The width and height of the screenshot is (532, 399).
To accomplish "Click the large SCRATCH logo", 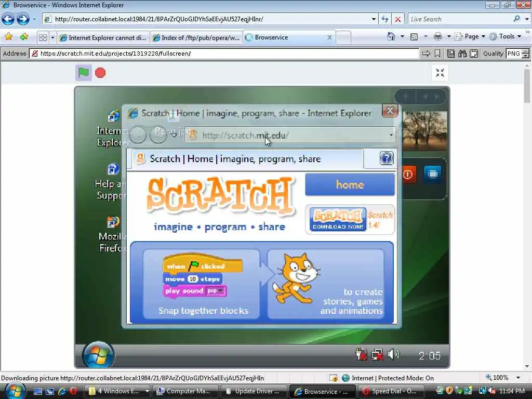I will tap(220, 196).
